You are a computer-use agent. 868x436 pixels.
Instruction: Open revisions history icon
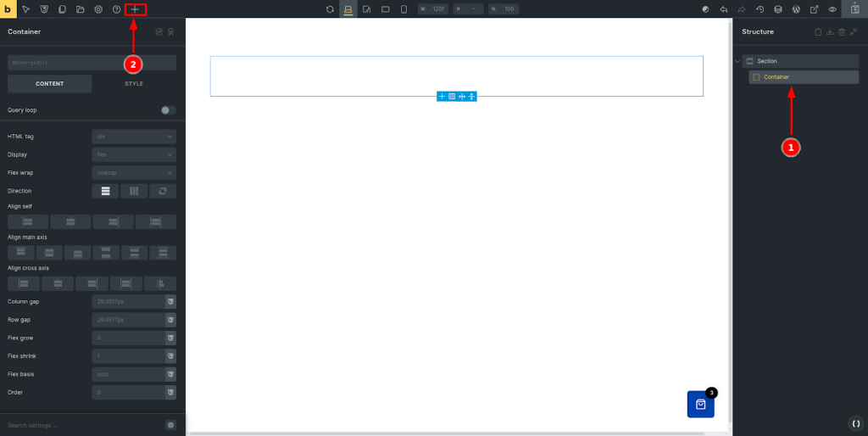tap(759, 9)
